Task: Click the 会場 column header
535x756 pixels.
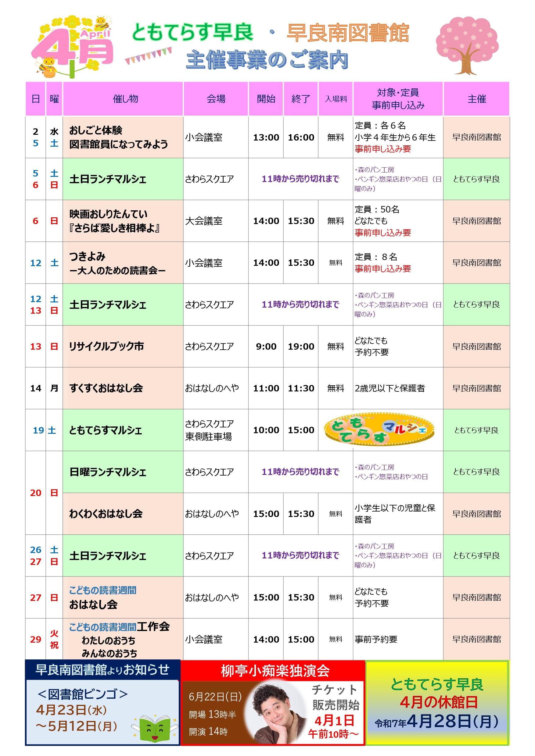Action: click(216, 99)
